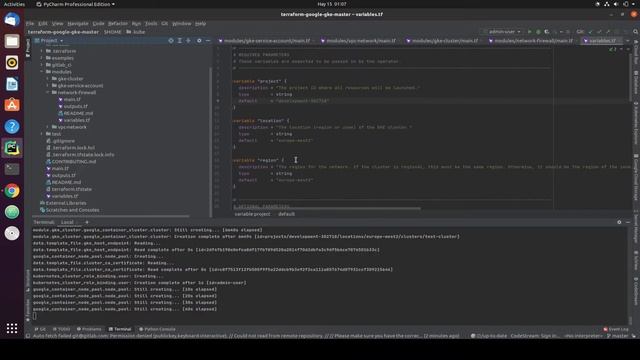
Task: Open the Window menu
Action: (182, 24)
